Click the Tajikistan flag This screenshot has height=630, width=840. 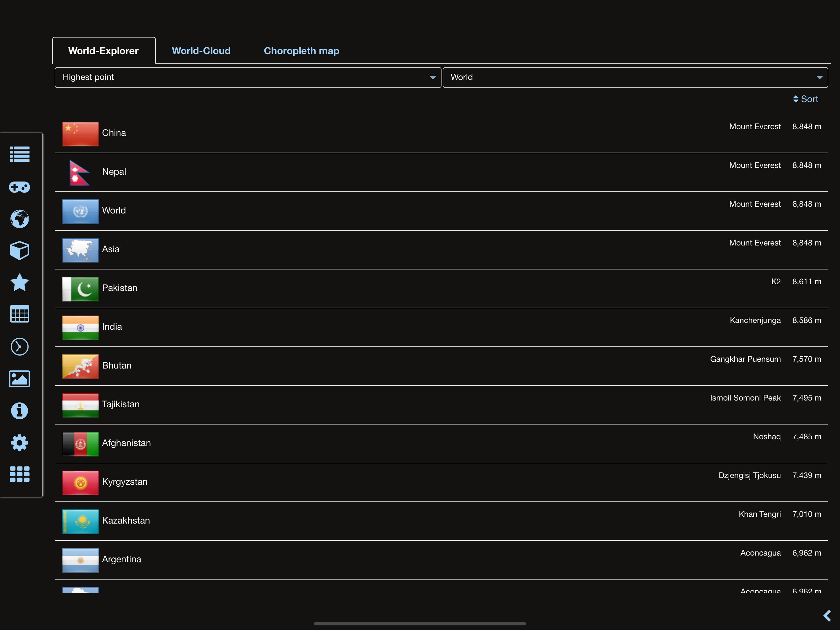pyautogui.click(x=81, y=405)
